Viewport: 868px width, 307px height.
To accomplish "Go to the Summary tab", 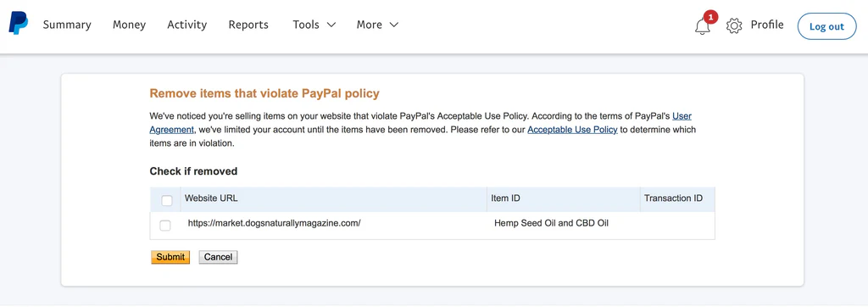I will (x=67, y=25).
